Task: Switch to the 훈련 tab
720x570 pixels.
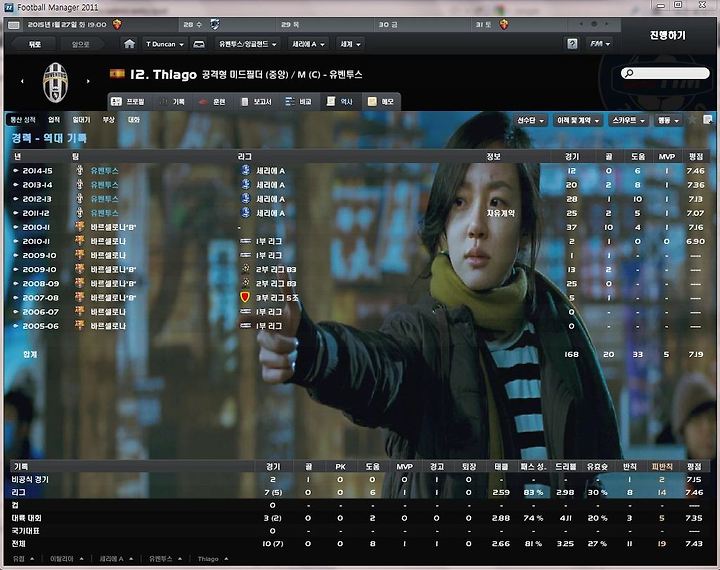Action: click(x=212, y=102)
